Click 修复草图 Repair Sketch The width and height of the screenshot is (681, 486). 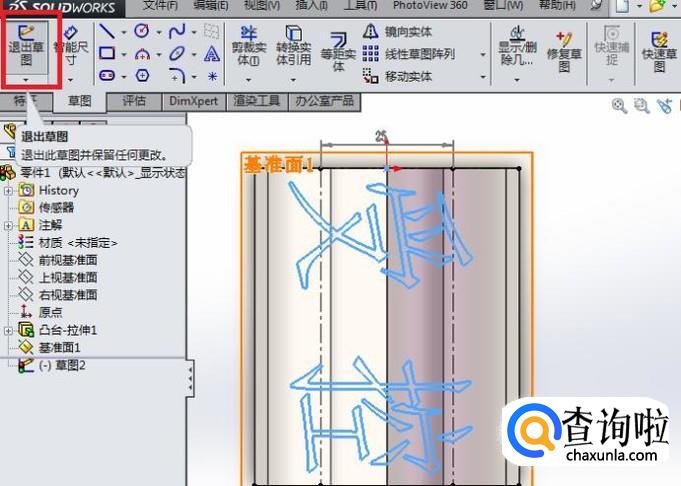pos(564,51)
